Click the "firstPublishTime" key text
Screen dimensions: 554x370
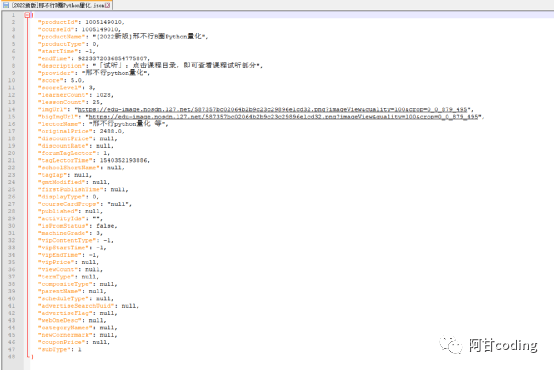(x=70, y=189)
